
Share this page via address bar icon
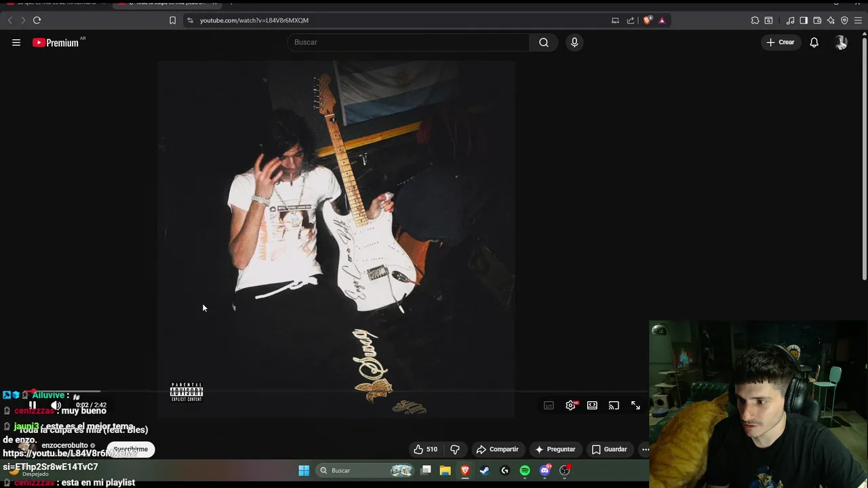point(631,20)
